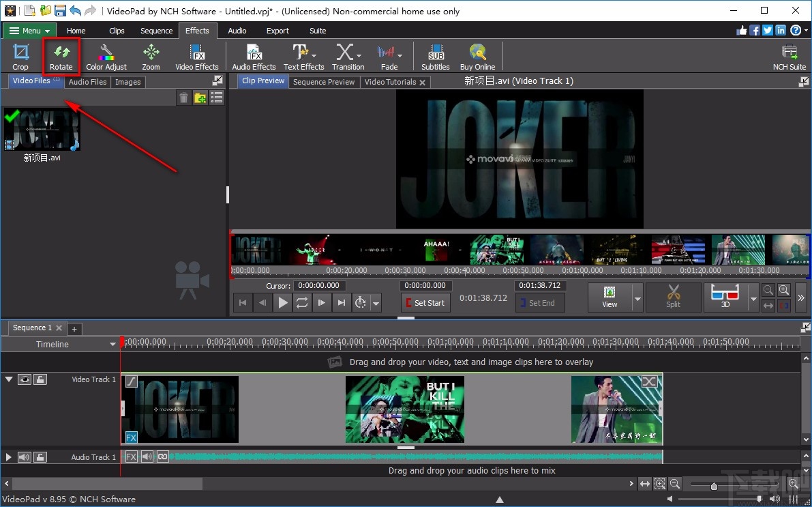Select the Color Adjust tool
812x507 pixels.
tap(106, 56)
